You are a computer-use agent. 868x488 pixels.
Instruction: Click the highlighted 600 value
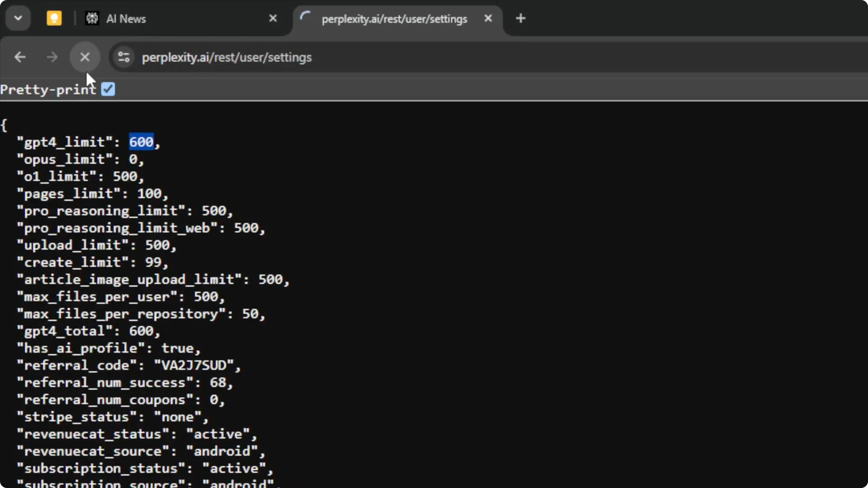tap(141, 141)
